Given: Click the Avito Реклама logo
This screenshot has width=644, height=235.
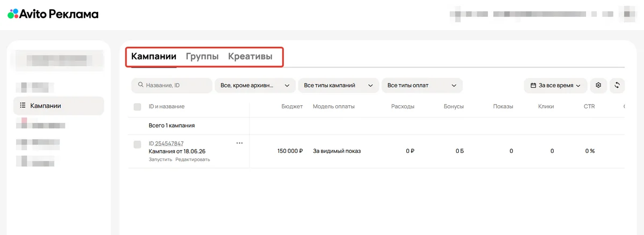Looking at the screenshot, I should (53, 14).
